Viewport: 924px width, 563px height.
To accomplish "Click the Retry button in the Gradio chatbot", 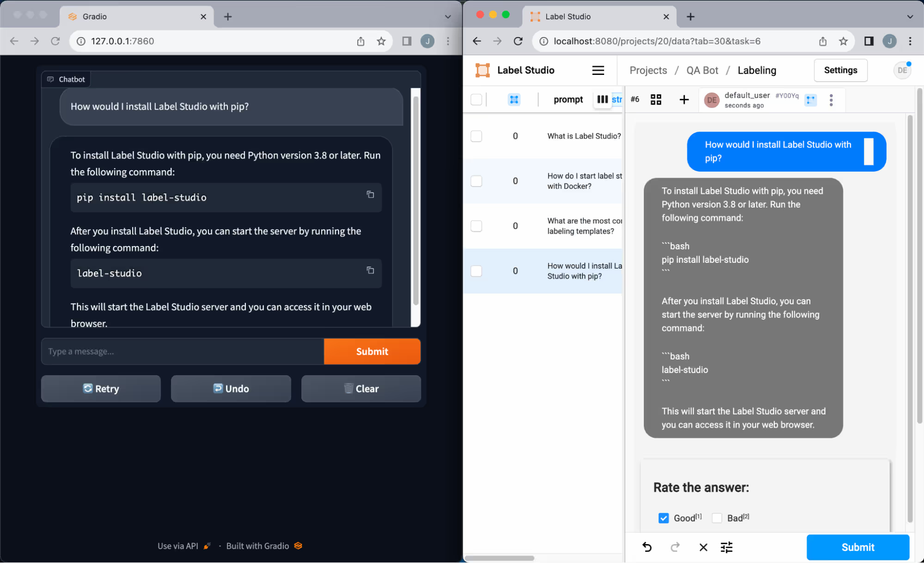I will click(x=101, y=389).
